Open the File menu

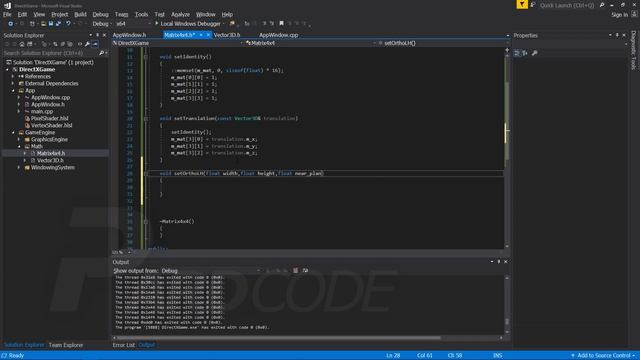[7, 14]
